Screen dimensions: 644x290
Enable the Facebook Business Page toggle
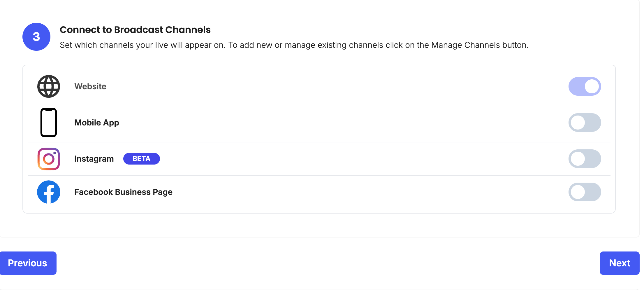(585, 192)
